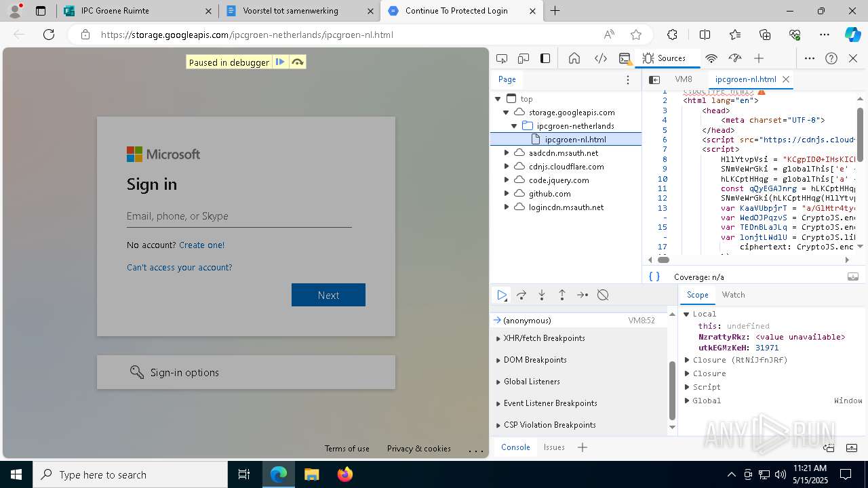The image size is (868, 488).
Task: Click the Create one! link
Action: 201,245
